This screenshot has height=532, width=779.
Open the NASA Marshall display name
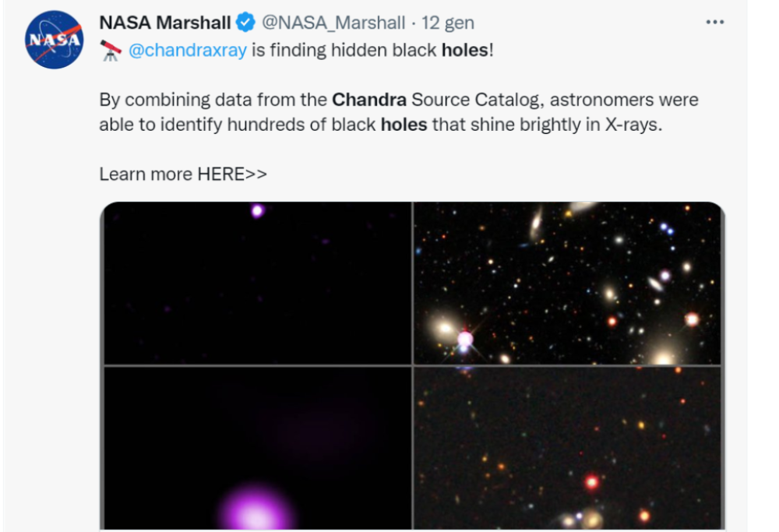(x=165, y=23)
